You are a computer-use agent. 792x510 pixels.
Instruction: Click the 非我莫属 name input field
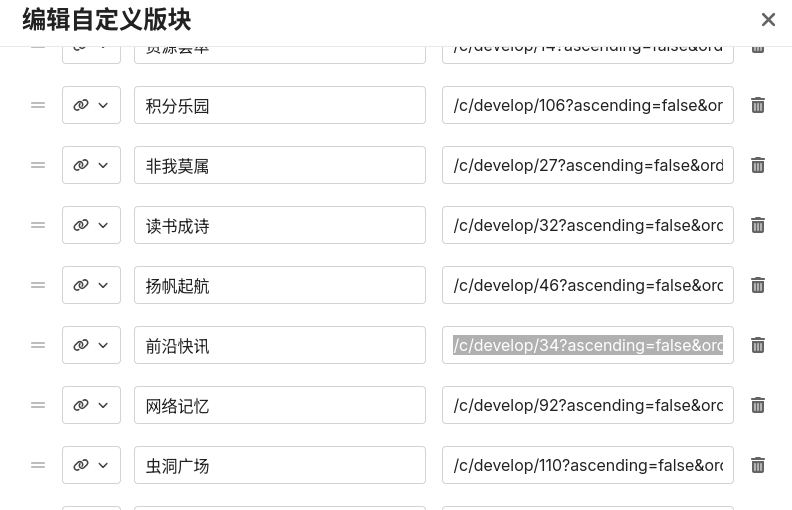[x=280, y=165]
